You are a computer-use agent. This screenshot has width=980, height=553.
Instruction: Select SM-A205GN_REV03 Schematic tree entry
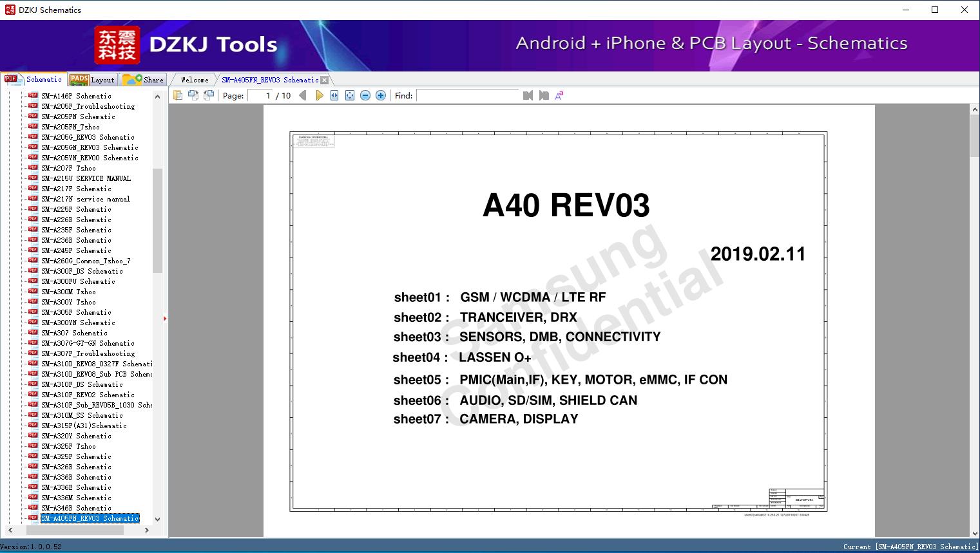(90, 147)
